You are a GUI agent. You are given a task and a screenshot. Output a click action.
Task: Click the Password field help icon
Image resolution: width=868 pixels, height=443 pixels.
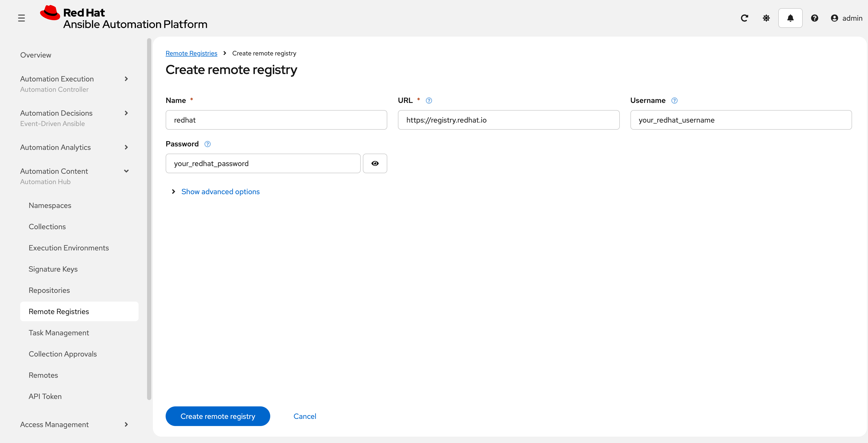tap(207, 144)
